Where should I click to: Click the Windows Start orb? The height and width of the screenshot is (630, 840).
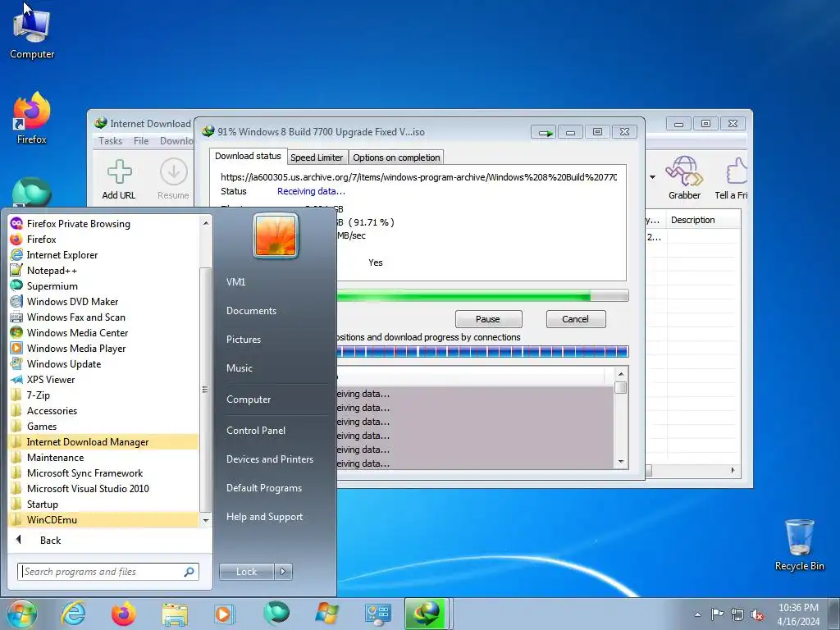pyautogui.click(x=22, y=614)
